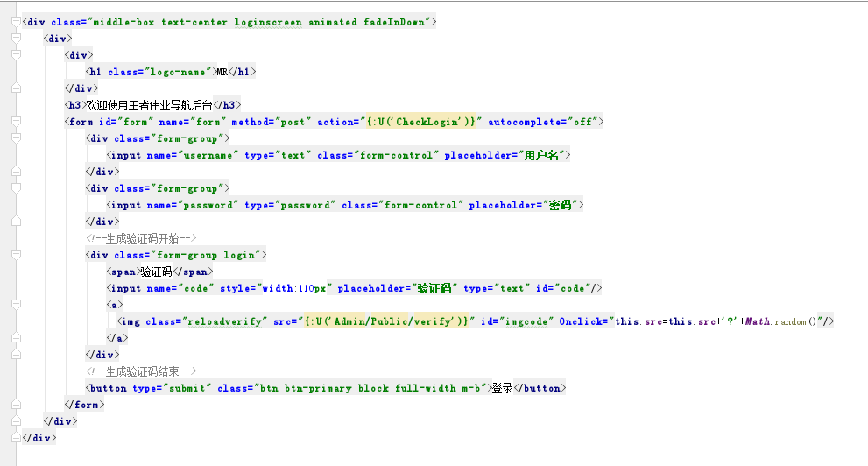Click the Onclick attribute name on the img tag
868x466 pixels.
(580, 321)
